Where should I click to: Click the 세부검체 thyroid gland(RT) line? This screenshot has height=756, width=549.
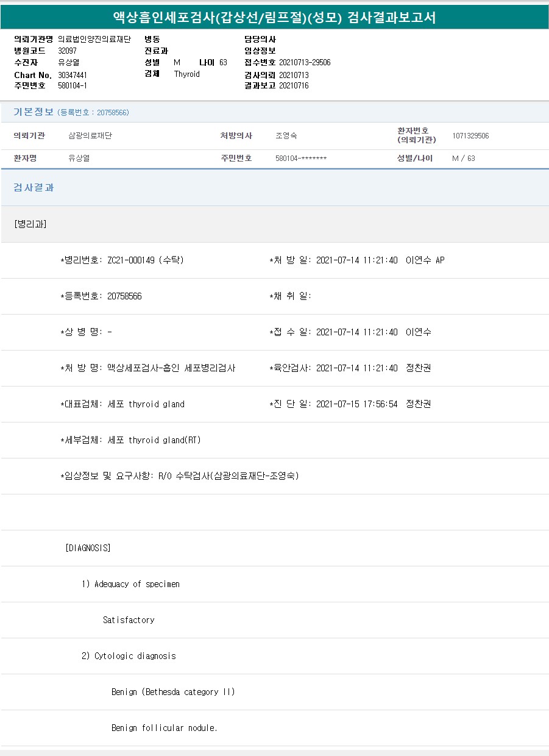click(x=131, y=440)
